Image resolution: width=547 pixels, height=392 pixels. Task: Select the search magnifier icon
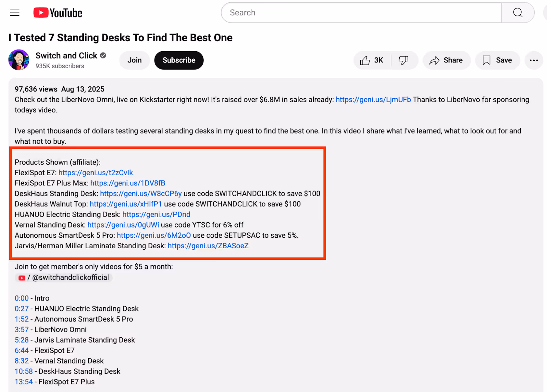tap(518, 12)
